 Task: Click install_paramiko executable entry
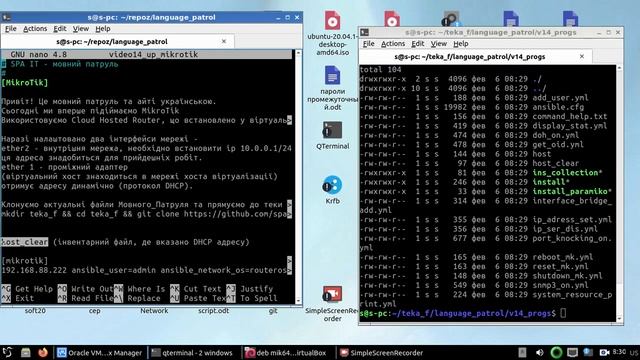(x=571, y=191)
